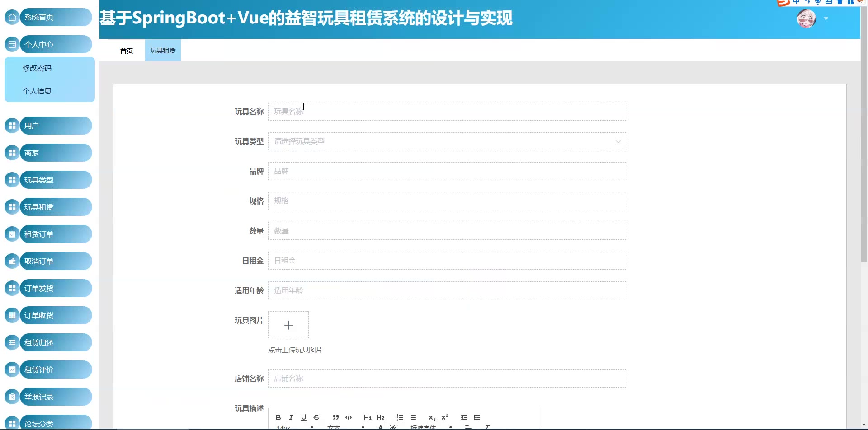Screen dimensions: 868x430
Task: Apply superscript formatting
Action: [445, 417]
